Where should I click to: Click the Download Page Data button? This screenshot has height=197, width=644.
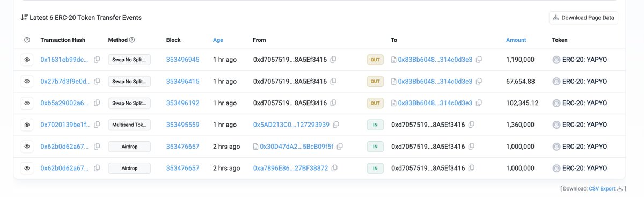(x=583, y=18)
